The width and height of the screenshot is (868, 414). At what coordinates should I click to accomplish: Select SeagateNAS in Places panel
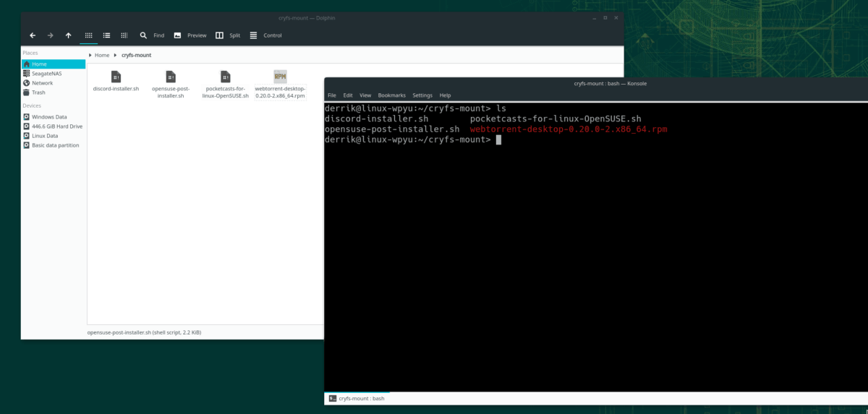pyautogui.click(x=53, y=73)
